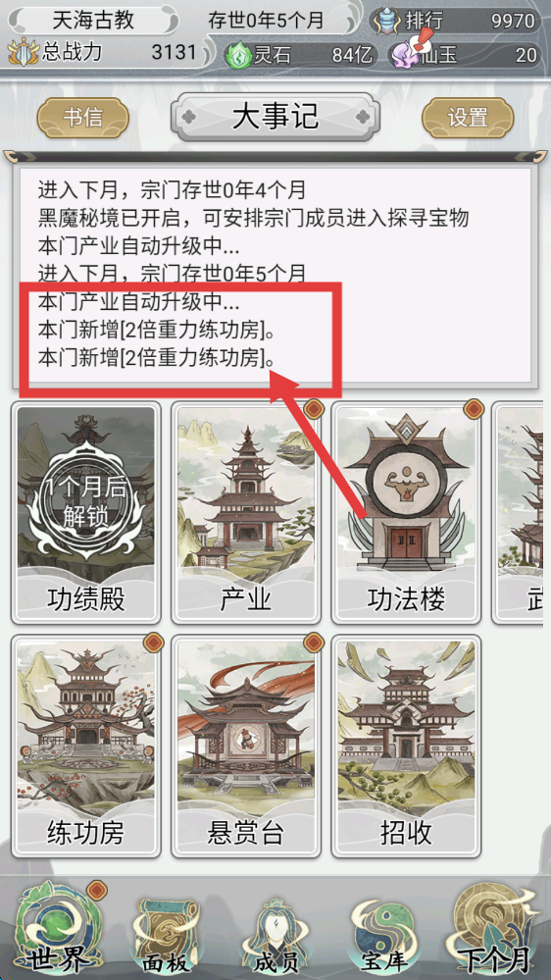Open the 产业 industry building card
The width and height of the screenshot is (551, 980).
coord(246,512)
